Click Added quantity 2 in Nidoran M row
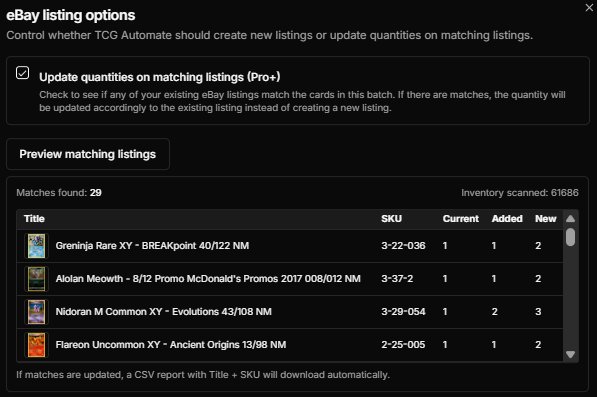This screenshot has height=397, width=597. (495, 312)
